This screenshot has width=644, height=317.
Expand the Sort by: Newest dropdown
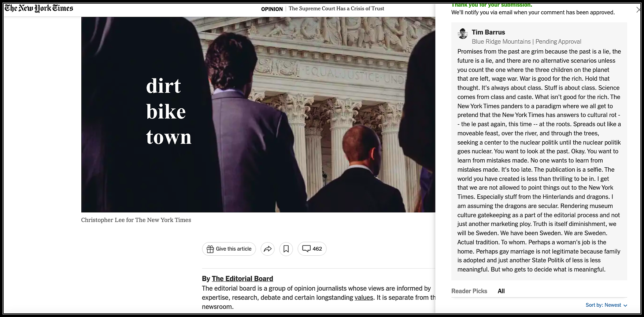pyautogui.click(x=606, y=305)
